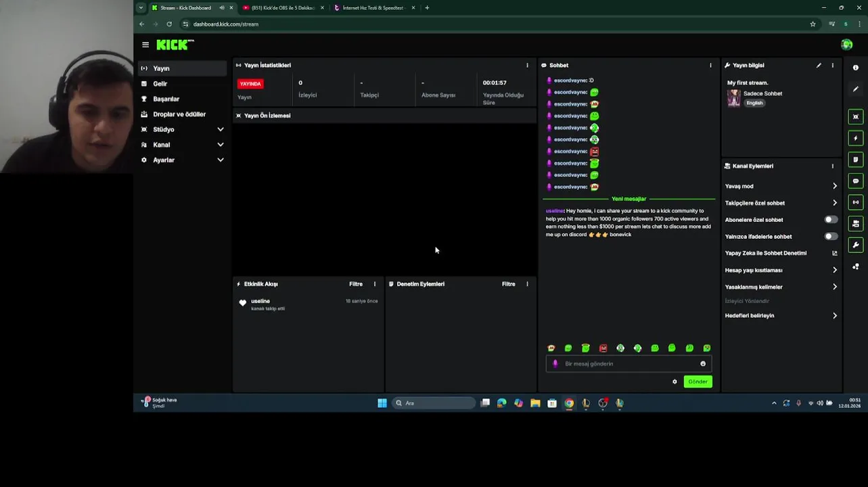Toggle the lightning activity feed icon in right rail
Image resolution: width=868 pixels, height=487 pixels.
[x=856, y=138]
